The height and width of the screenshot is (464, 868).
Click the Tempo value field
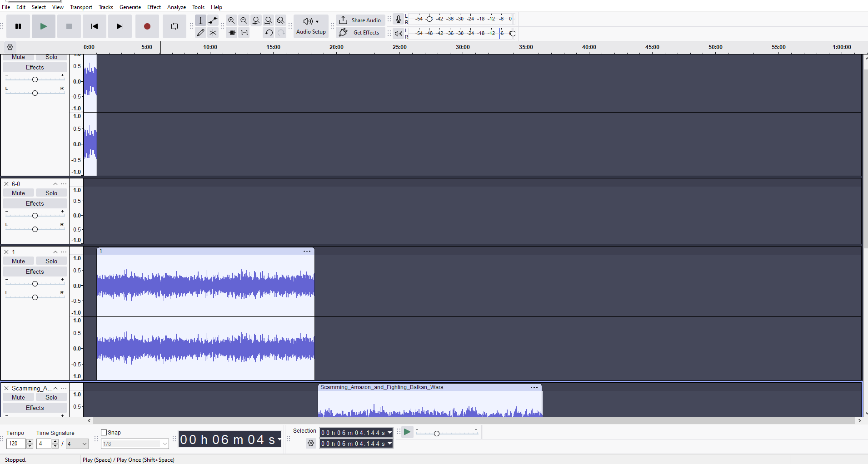[x=16, y=444]
